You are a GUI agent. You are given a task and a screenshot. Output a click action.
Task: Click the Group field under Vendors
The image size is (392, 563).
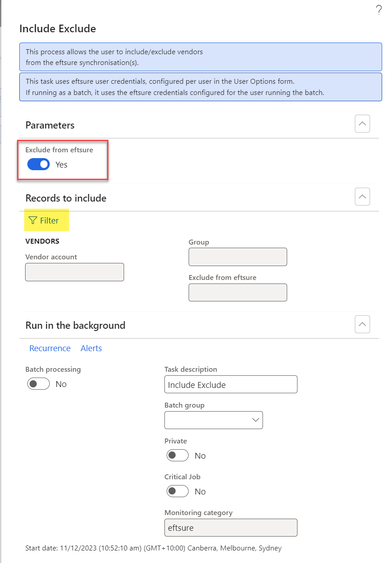click(238, 257)
